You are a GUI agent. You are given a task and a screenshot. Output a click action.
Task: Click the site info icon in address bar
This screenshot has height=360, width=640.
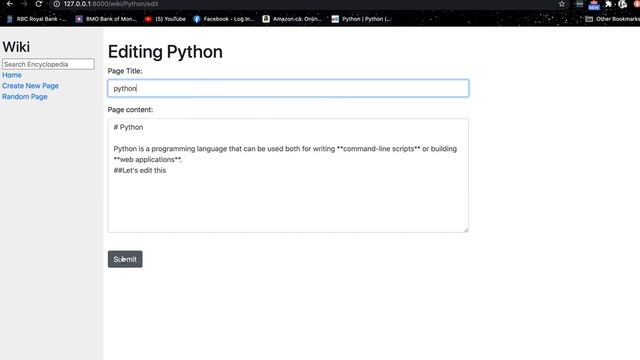point(57,4)
